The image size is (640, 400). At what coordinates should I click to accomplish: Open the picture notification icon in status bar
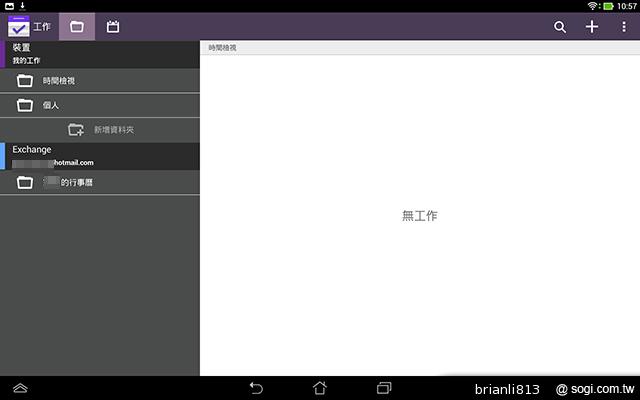coord(9,6)
